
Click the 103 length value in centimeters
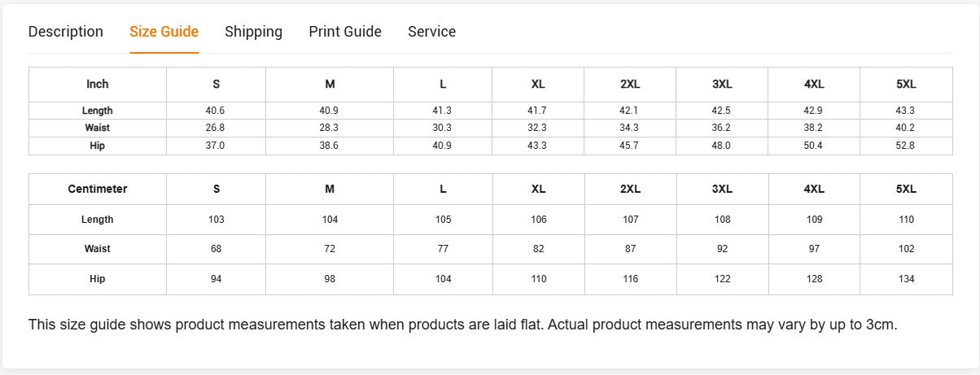[x=216, y=220]
